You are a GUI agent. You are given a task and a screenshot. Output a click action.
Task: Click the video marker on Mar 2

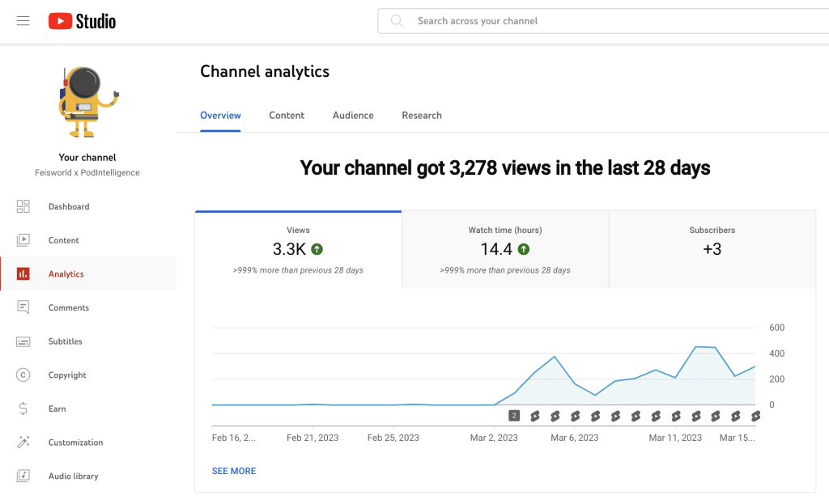point(513,415)
